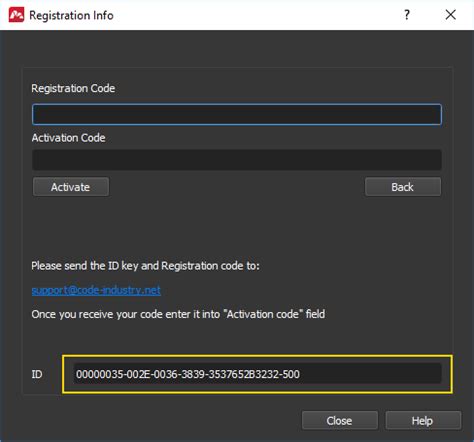Image resolution: width=474 pixels, height=442 pixels.
Task: Close the Registration Info dialog with X
Action: pyautogui.click(x=451, y=15)
